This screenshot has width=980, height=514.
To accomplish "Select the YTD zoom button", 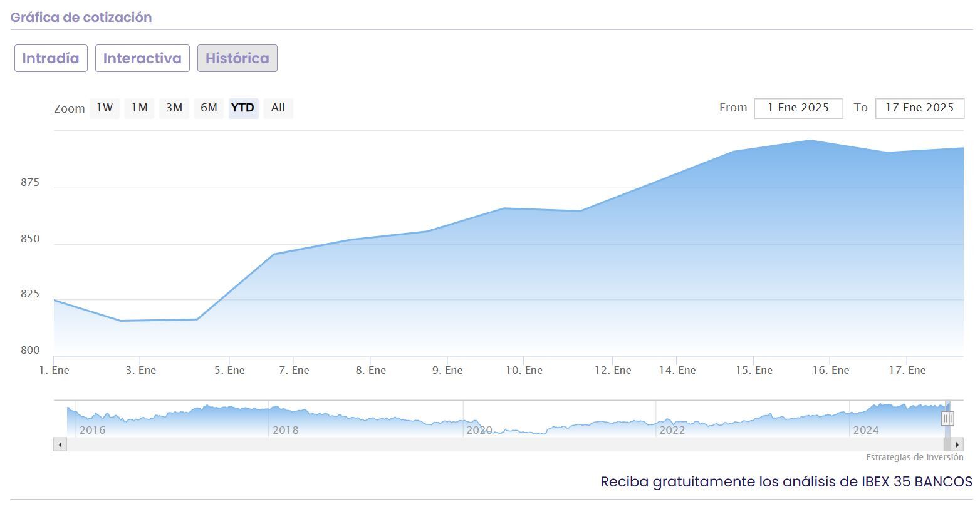I will pos(243,108).
